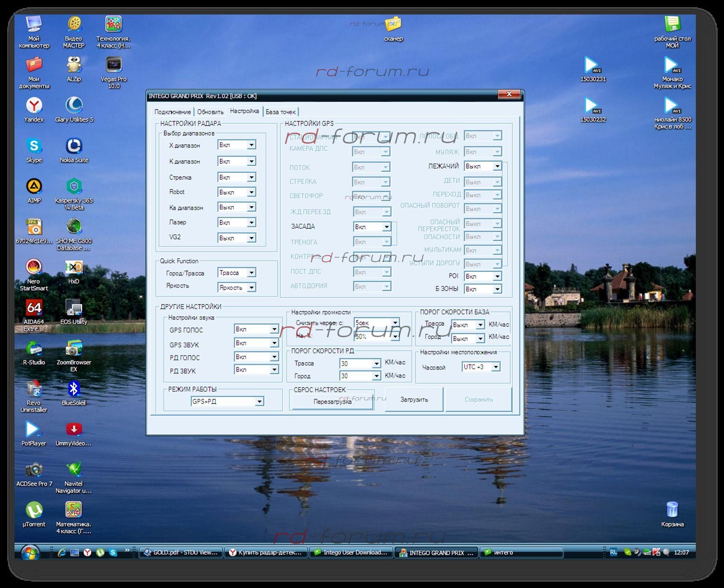
Task: Switch to the Подключение tab
Action: [172, 112]
